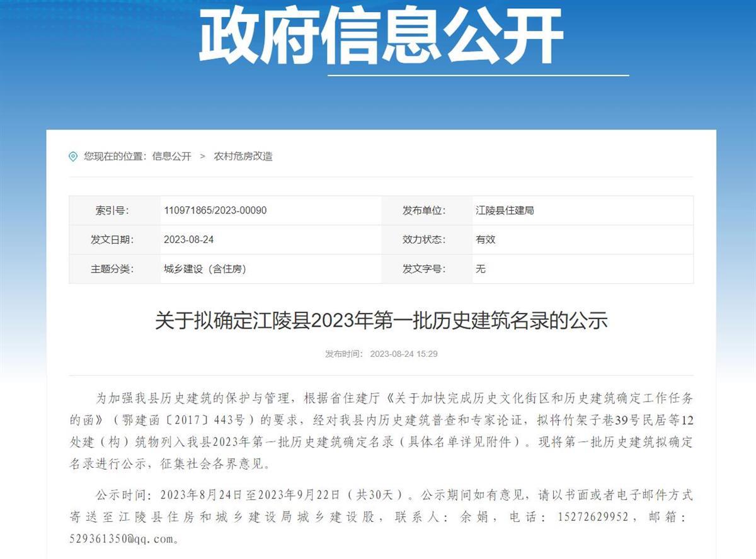Click publishing unit value 江陵县住建局
The width and height of the screenshot is (756, 559).
[x=505, y=210]
